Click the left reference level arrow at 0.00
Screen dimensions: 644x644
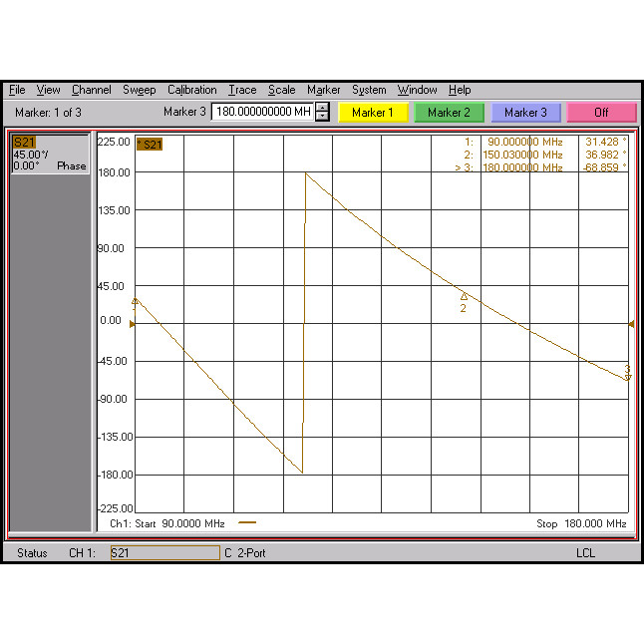pyautogui.click(x=132, y=324)
